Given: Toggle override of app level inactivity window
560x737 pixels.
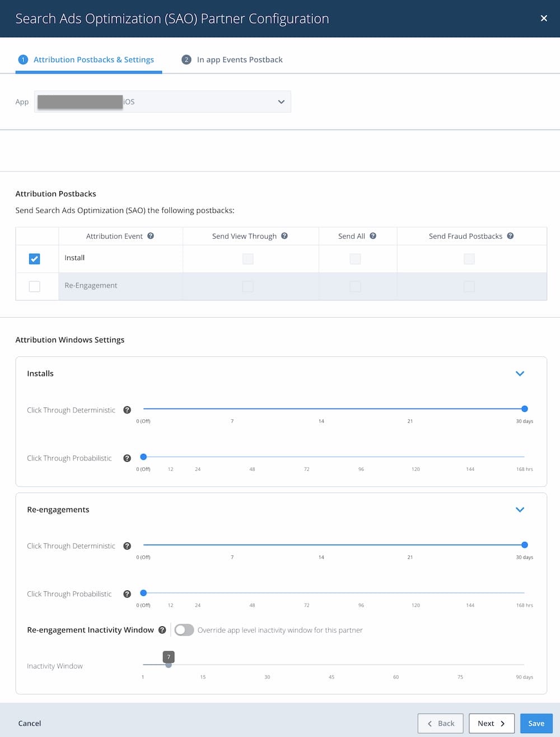Looking at the screenshot, I should (184, 630).
